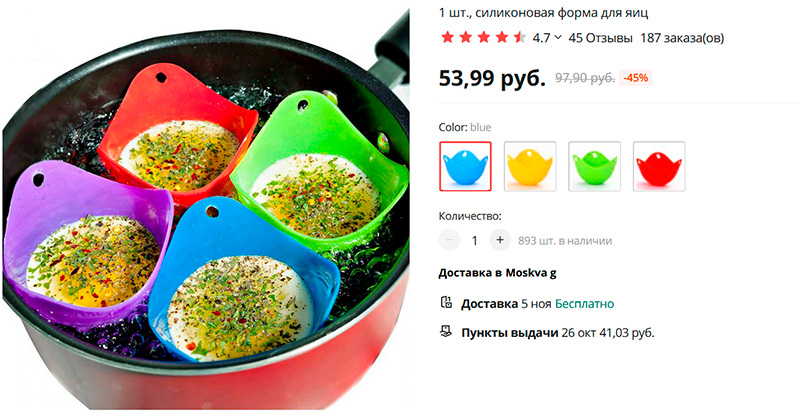Click the 187 заказа(ов) orders text
The width and height of the screenshot is (800, 419).
coord(682,38)
